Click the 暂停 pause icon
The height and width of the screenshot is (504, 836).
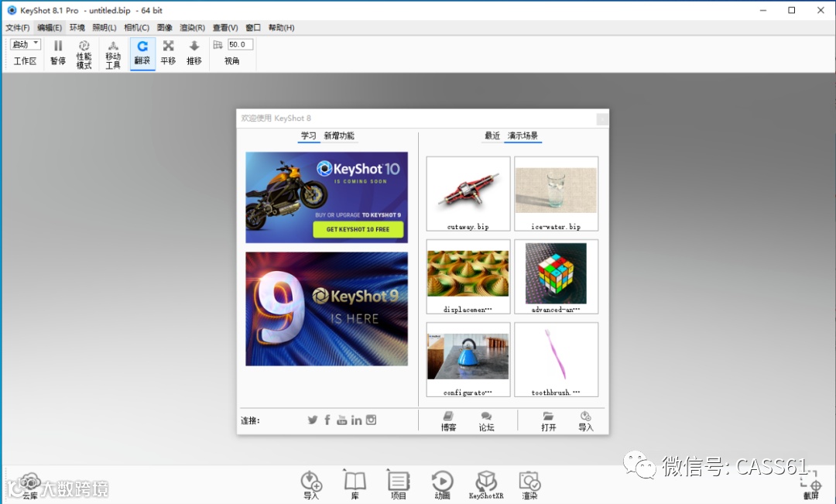pos(58,46)
